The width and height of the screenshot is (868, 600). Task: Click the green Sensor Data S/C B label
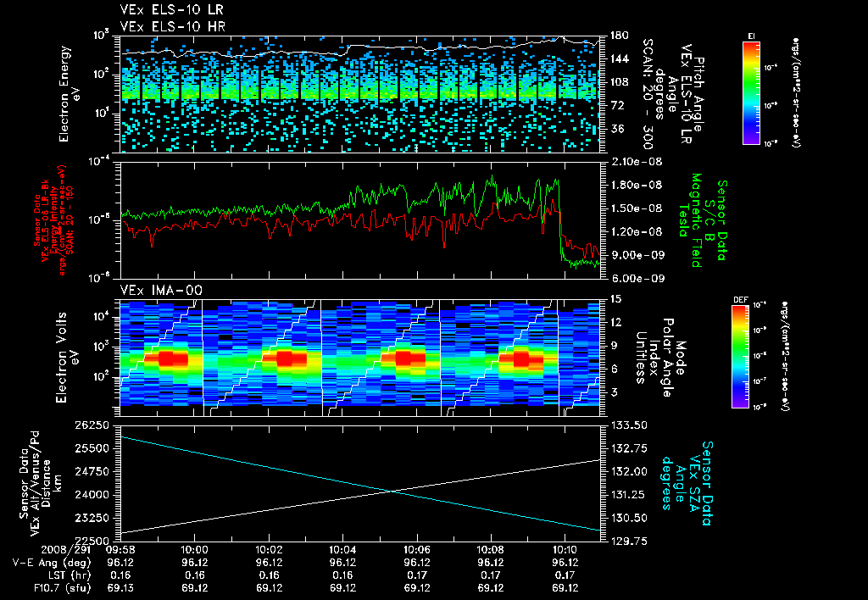point(715,220)
